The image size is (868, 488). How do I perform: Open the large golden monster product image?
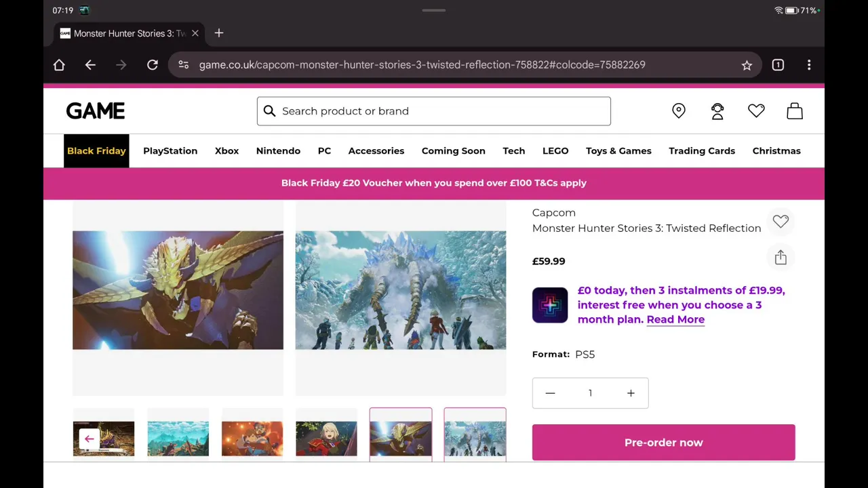tap(178, 290)
